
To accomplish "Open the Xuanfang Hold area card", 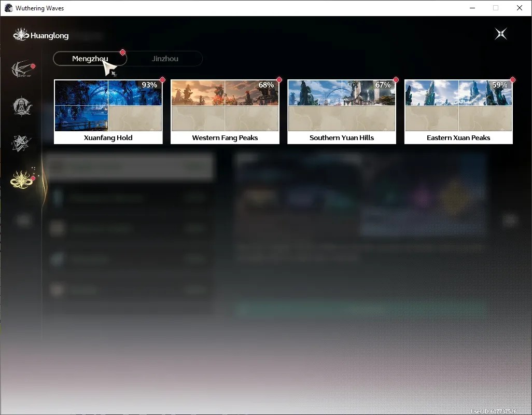I will point(108,112).
